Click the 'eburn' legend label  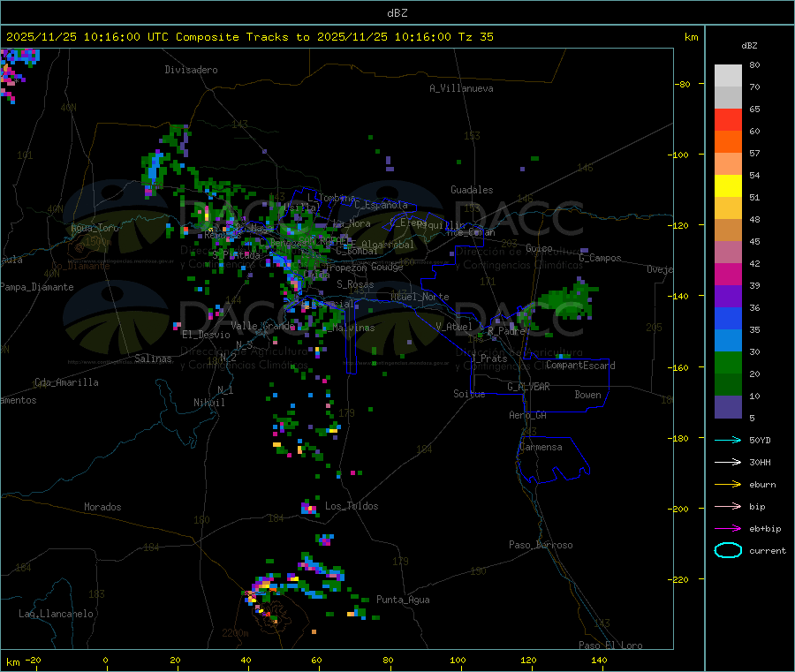tap(762, 485)
